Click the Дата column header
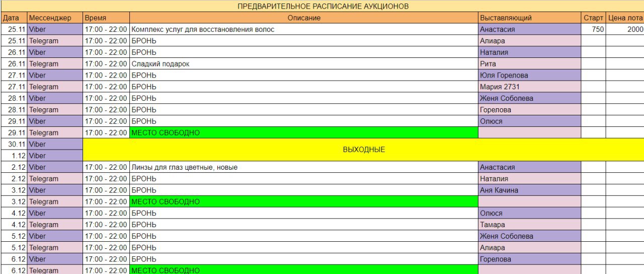 point(14,18)
